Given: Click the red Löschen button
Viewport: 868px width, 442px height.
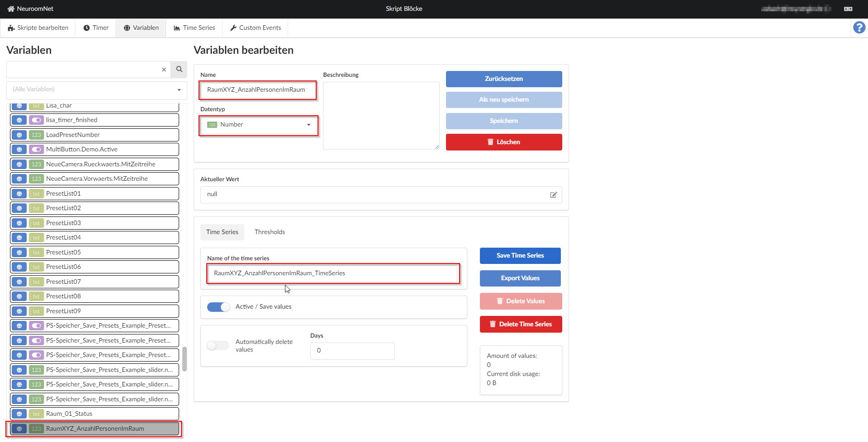Looking at the screenshot, I should (x=504, y=142).
